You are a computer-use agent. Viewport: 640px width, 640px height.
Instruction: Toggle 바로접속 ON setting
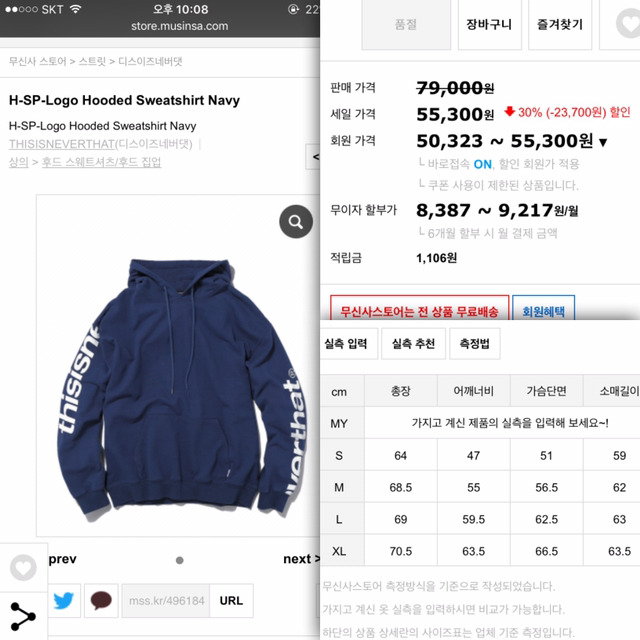pos(482,164)
